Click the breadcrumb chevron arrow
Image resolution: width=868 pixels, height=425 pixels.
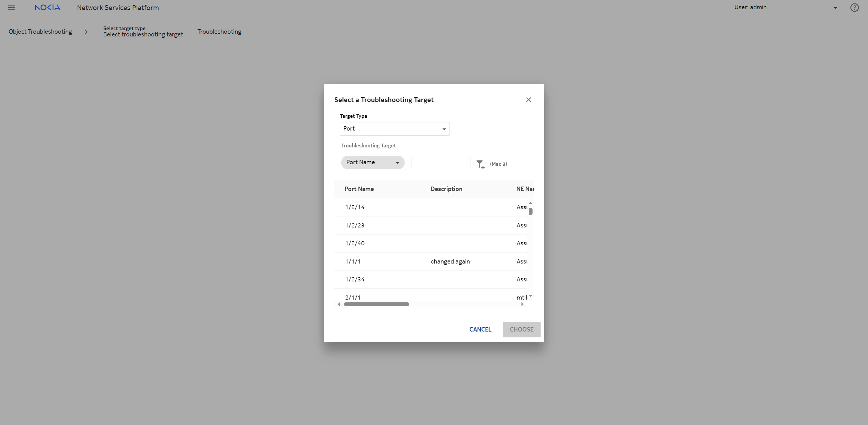pyautogui.click(x=86, y=32)
